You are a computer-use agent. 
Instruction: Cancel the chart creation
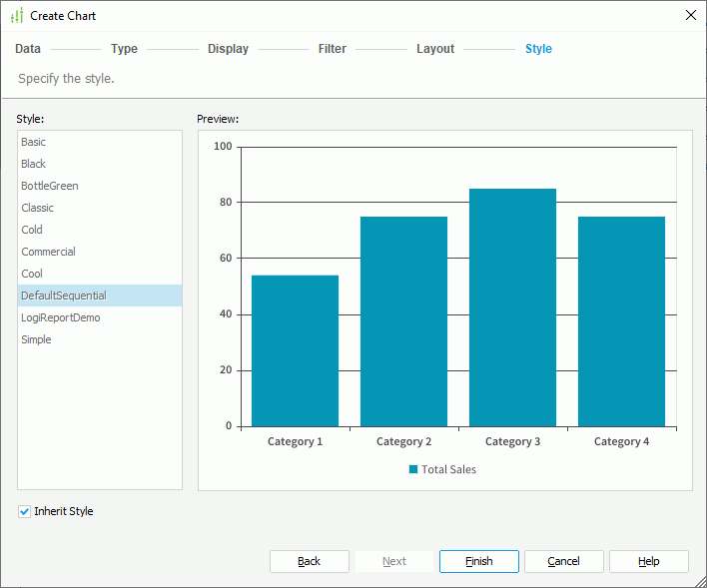tap(563, 561)
